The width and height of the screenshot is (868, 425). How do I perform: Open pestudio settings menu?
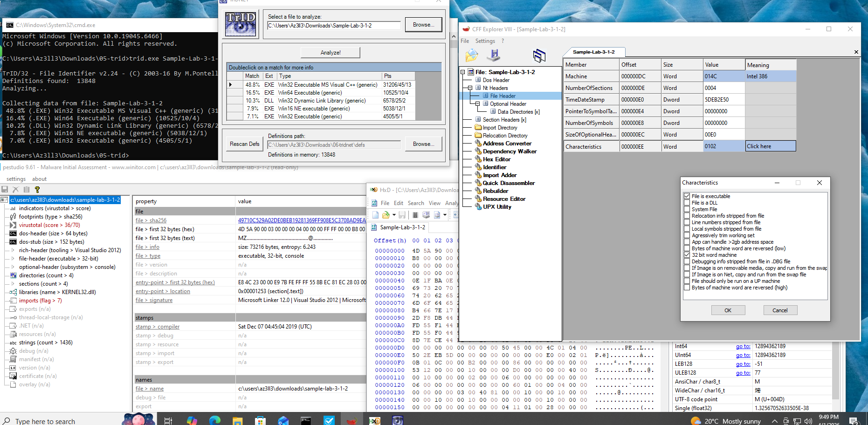(16, 179)
